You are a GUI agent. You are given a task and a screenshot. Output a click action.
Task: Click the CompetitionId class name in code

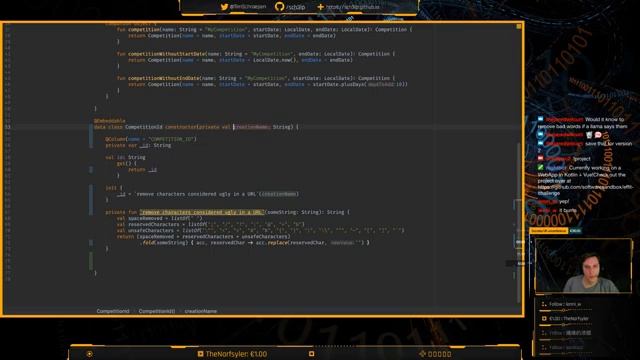coord(144,127)
